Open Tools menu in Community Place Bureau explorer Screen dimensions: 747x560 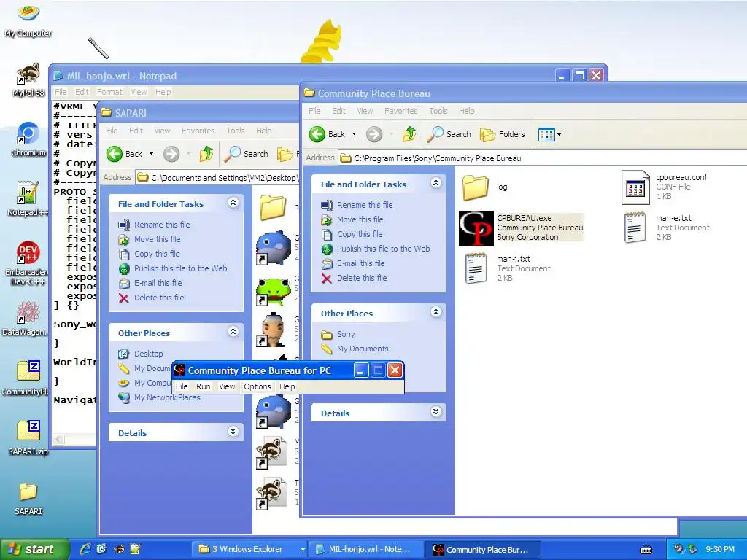[438, 111]
